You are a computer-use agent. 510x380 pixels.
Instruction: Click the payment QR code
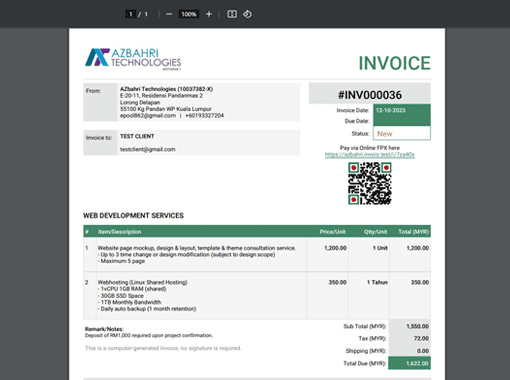tap(370, 183)
